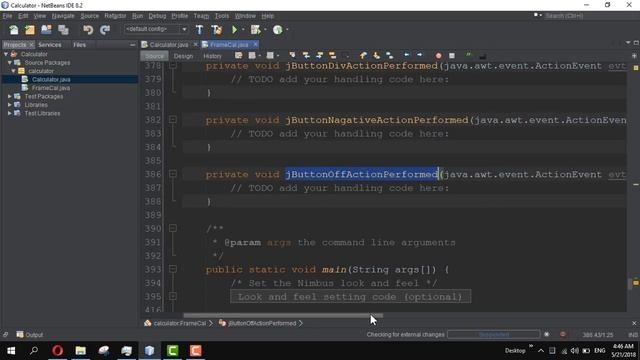640x360 pixels.
Task: Click jButtonOffActionPerformed breadcrumb
Action: coord(262,323)
